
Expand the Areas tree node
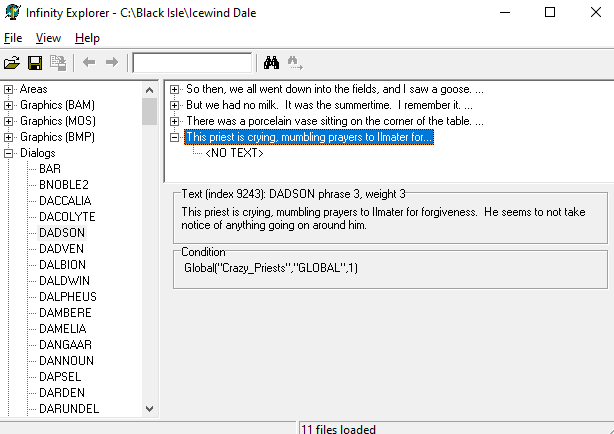[x=8, y=89]
